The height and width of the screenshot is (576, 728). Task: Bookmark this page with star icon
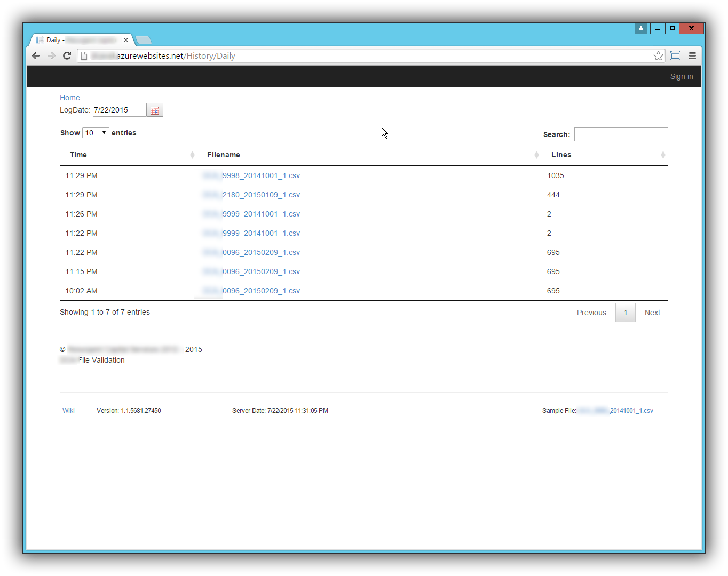(x=658, y=56)
